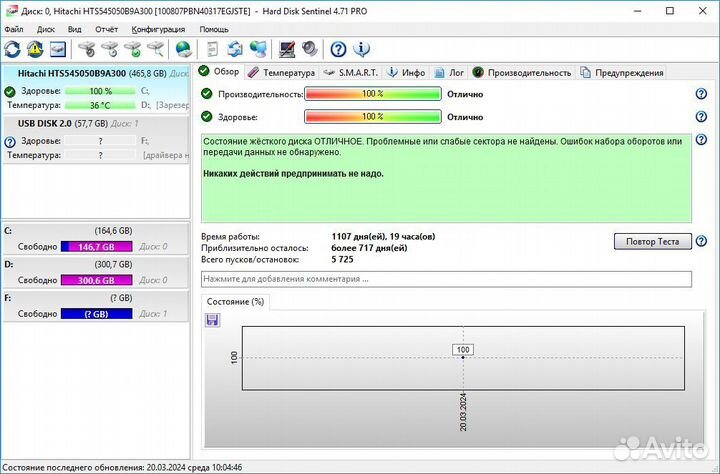
Task: Select Hitachi HTS545050B9A300 disk in list
Action: click(96, 89)
